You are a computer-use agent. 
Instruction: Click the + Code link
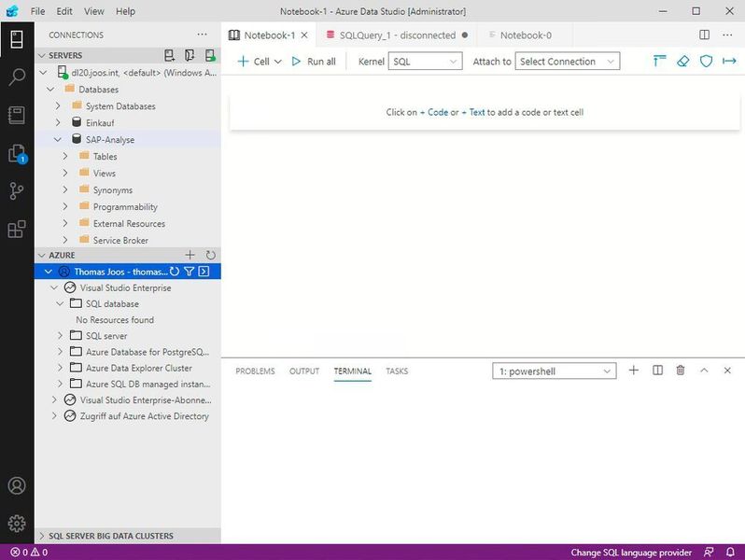coord(434,112)
